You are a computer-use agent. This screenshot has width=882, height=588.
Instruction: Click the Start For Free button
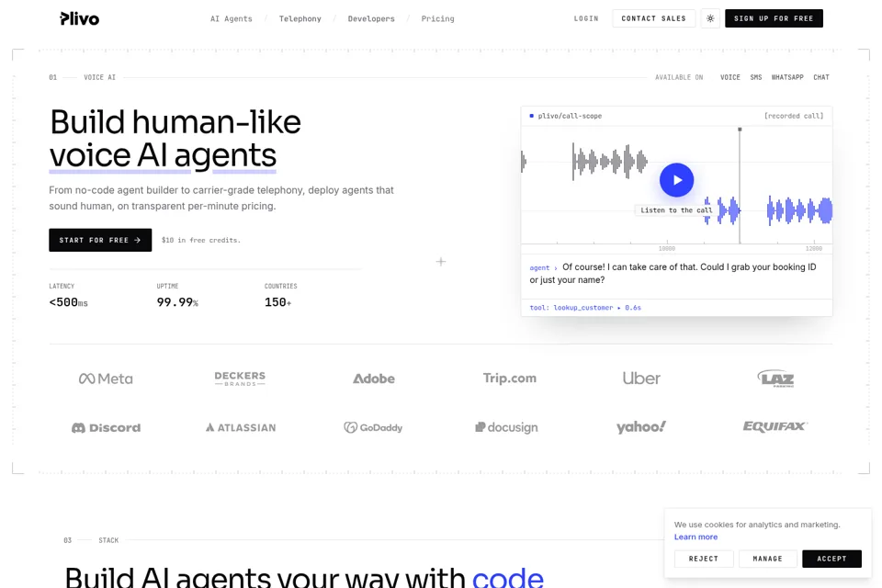[x=100, y=241]
